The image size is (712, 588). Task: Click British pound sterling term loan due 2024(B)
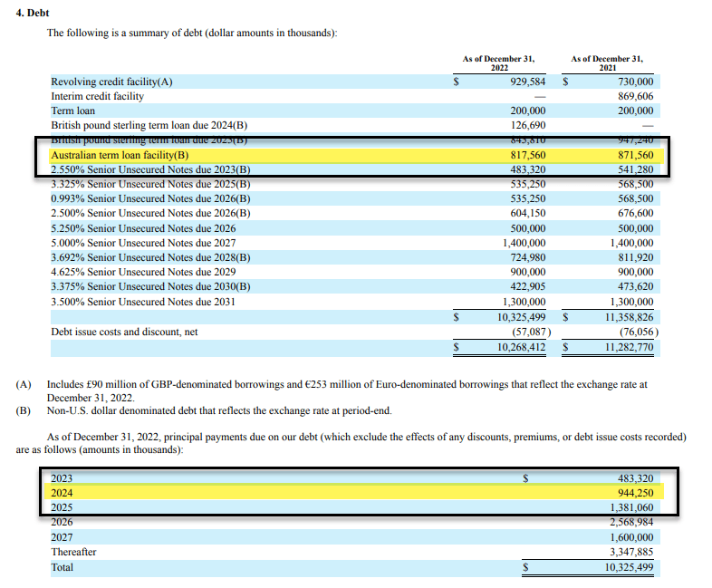tap(149, 125)
